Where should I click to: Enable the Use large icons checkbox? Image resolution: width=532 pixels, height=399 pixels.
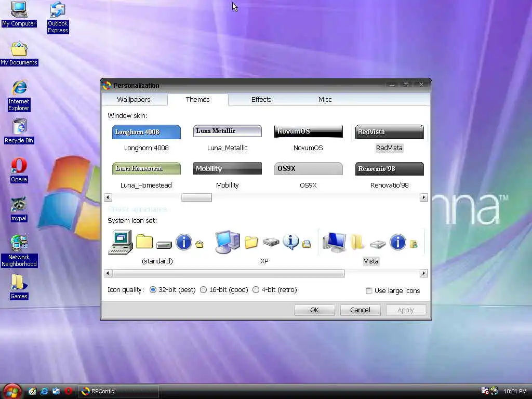pyautogui.click(x=369, y=291)
